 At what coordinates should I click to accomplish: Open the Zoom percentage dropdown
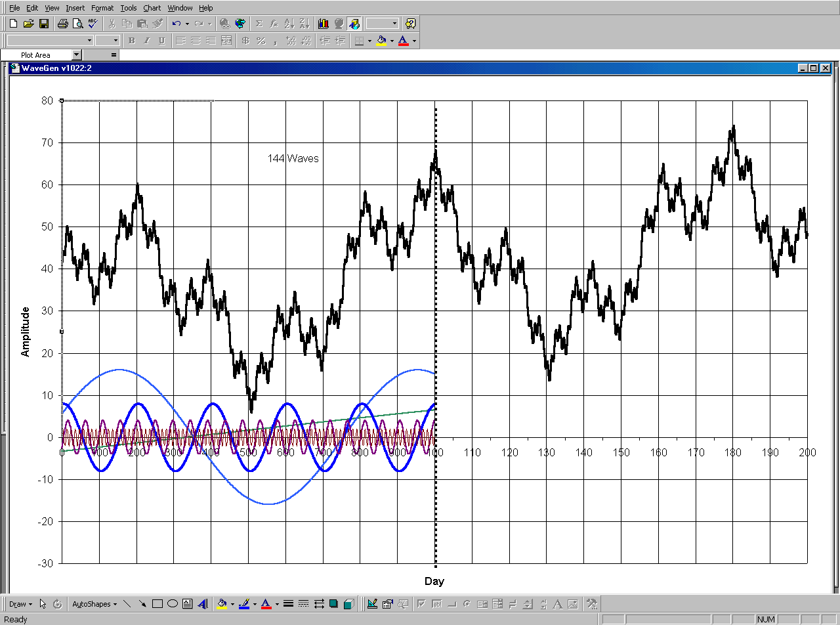(x=394, y=24)
